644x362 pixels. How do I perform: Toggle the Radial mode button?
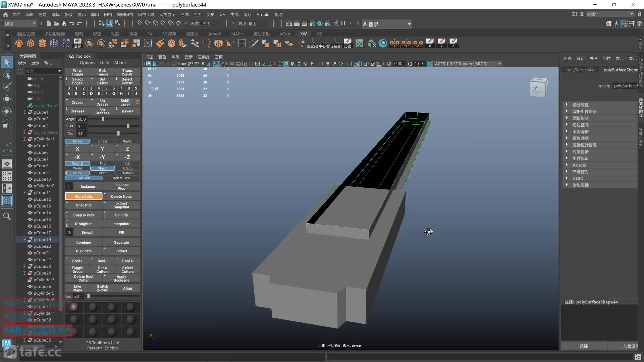[127, 141]
